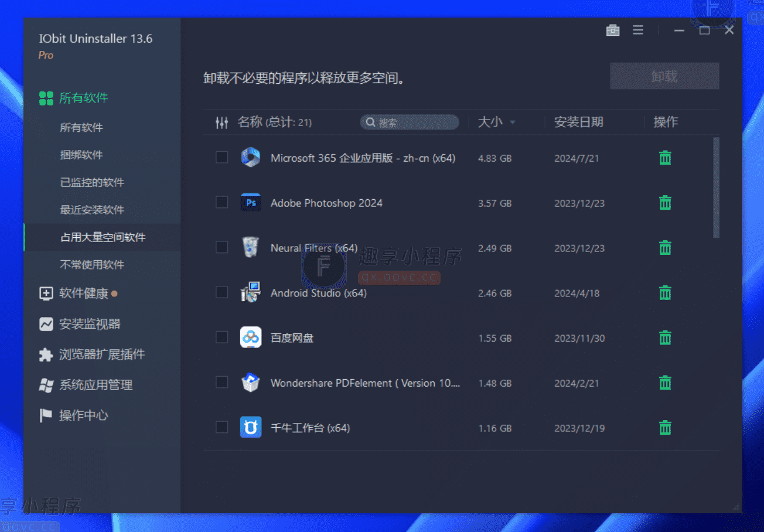Click the 名称 column header
The image size is (764, 532).
coord(250,122)
